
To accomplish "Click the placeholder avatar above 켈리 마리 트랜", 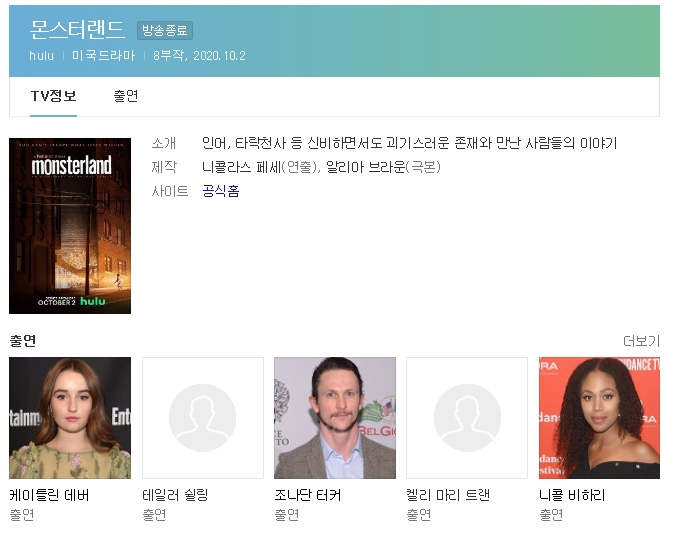I will tap(466, 418).
